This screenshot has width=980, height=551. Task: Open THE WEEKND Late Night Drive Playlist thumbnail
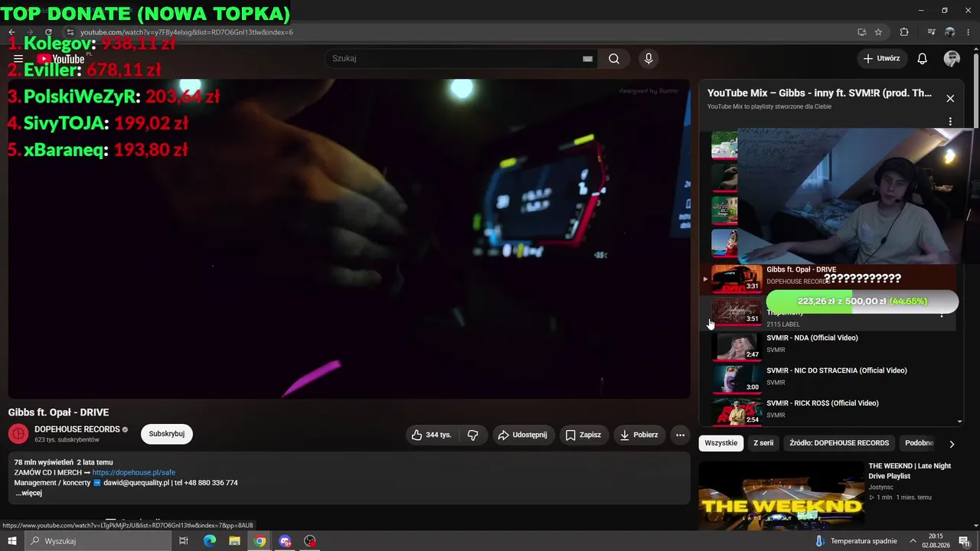click(781, 495)
